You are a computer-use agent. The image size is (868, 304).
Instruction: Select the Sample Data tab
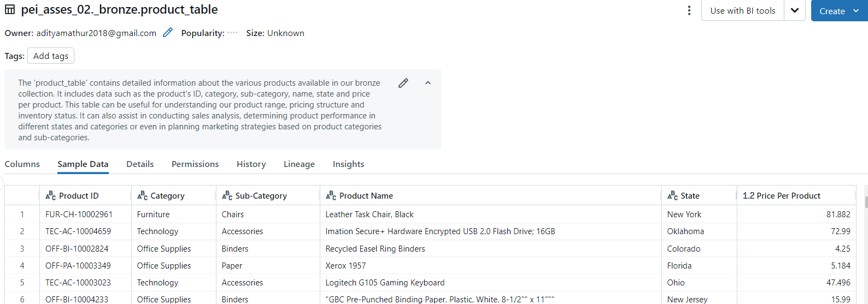(x=83, y=164)
